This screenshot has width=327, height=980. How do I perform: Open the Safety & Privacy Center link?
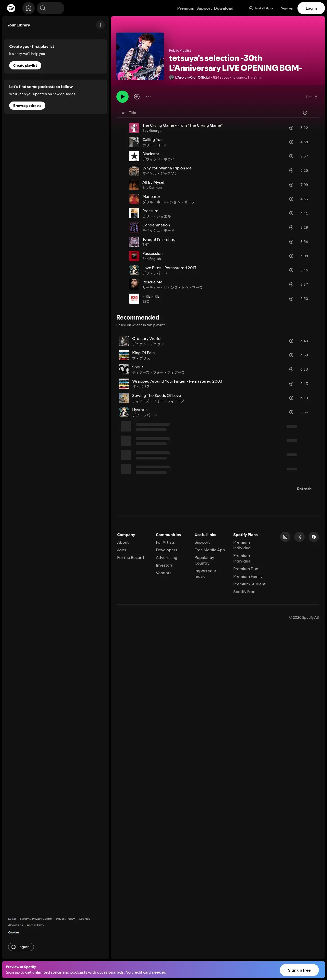36,919
